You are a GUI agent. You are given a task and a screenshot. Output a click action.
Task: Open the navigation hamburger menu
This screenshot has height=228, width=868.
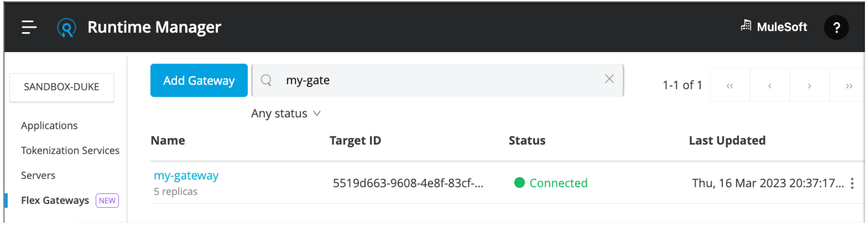click(x=29, y=27)
